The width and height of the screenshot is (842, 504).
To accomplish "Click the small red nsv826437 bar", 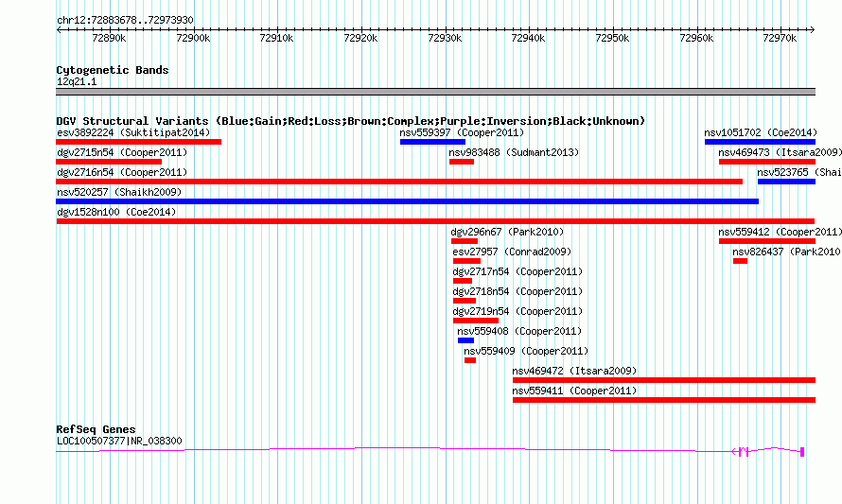I will [740, 261].
